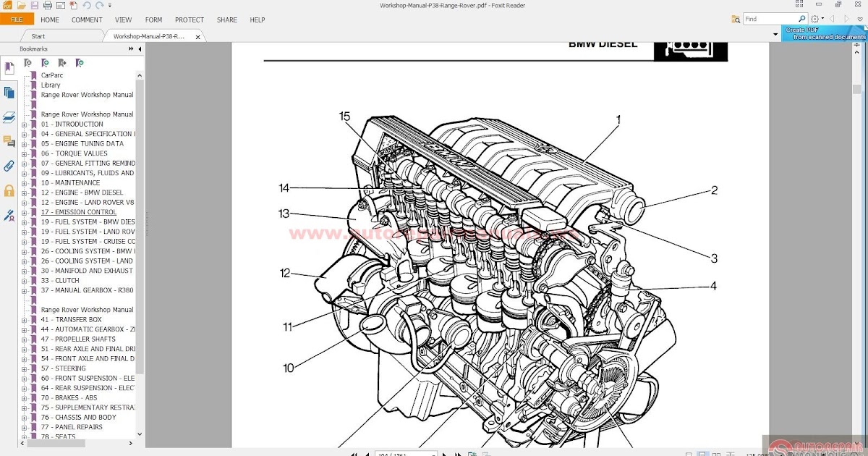Viewport: 868px width, 456px height.
Task: Redo the last undone action
Action: pos(99,6)
